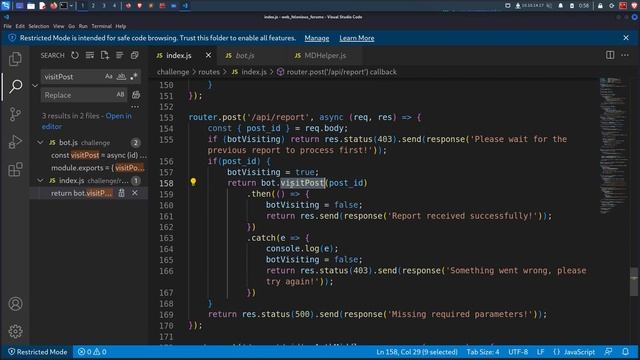Image resolution: width=640 pixels, height=360 pixels.
Task: Open the Selection menu
Action: 39,26
